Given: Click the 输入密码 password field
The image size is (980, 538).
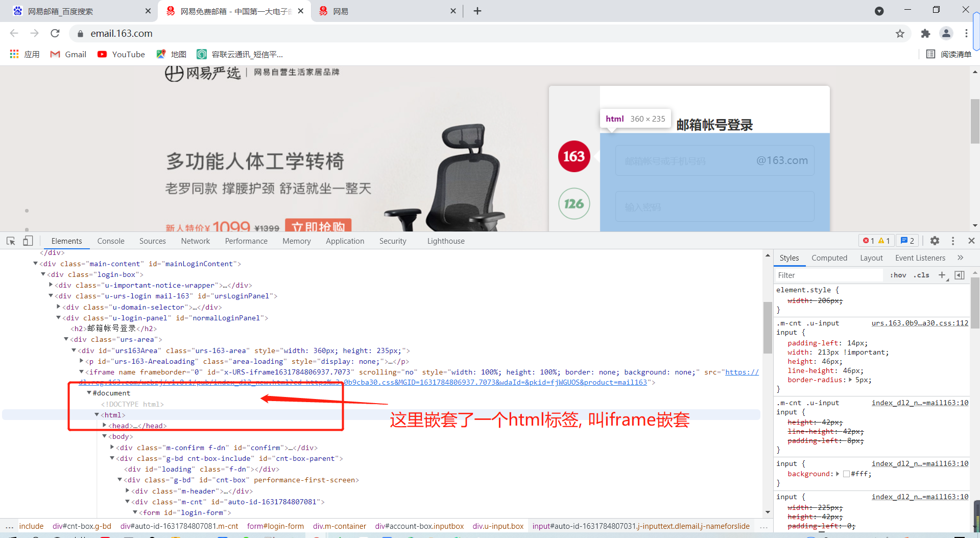Looking at the screenshot, I should pyautogui.click(x=714, y=207).
